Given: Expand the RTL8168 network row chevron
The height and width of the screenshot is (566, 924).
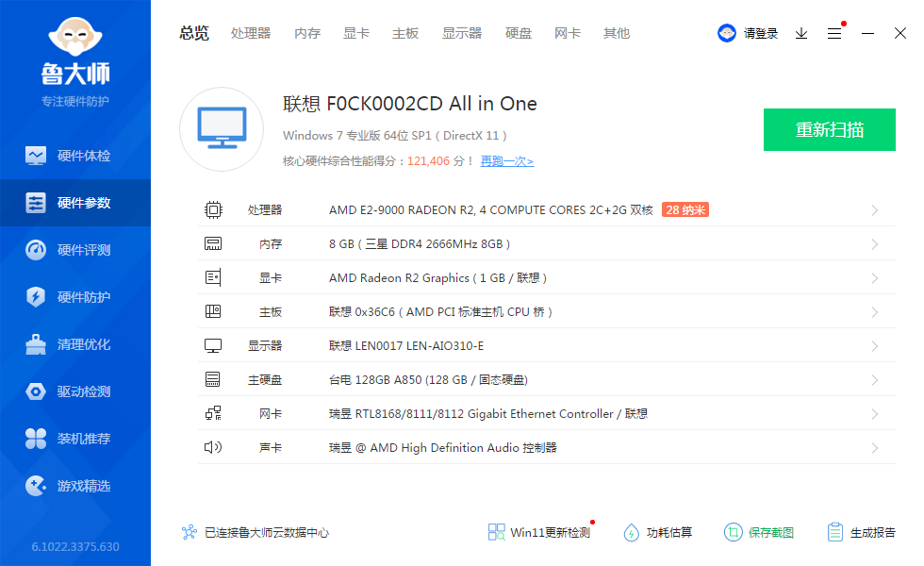Looking at the screenshot, I should click(x=875, y=414).
